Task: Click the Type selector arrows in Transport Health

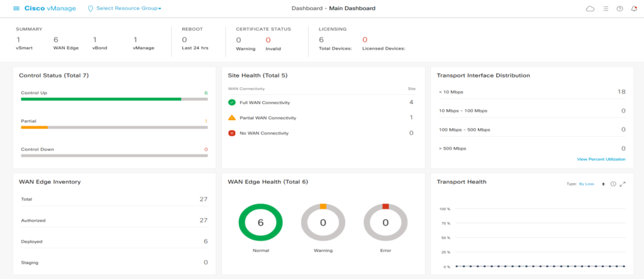Action: (x=603, y=183)
